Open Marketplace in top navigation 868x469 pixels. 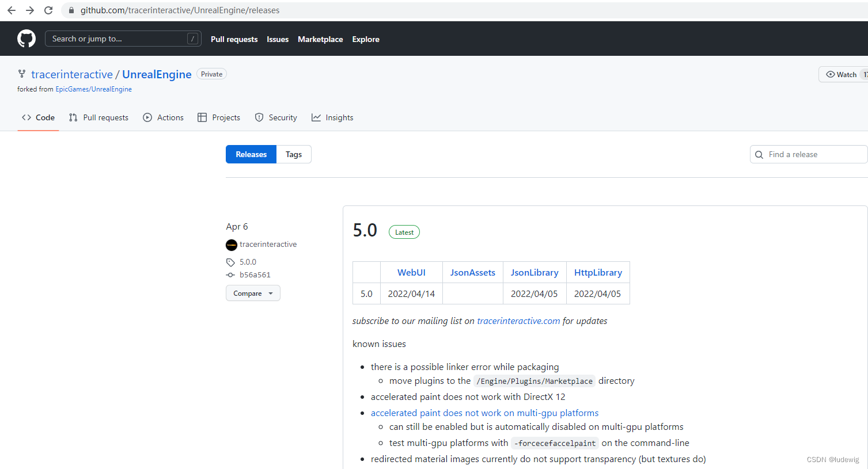320,39
